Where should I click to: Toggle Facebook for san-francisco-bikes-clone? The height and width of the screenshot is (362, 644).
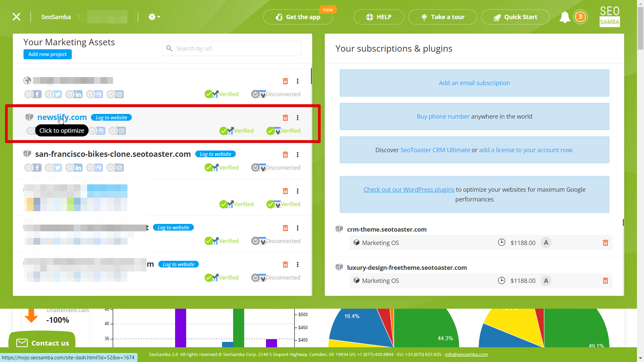(33, 168)
